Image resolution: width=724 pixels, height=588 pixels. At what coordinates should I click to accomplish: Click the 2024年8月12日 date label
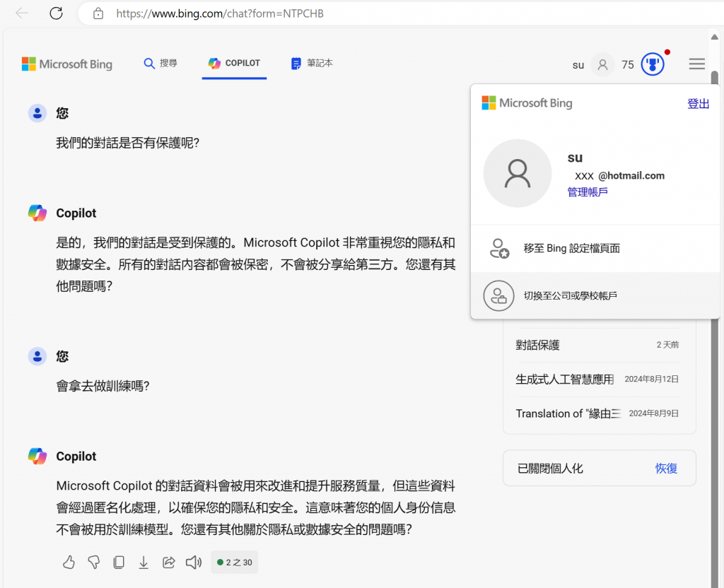pos(651,379)
